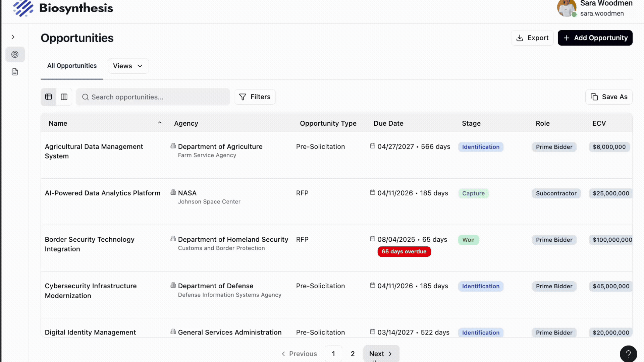Image resolution: width=644 pixels, height=362 pixels.
Task: Switch to the All Opportunities tab
Action: [71, 66]
